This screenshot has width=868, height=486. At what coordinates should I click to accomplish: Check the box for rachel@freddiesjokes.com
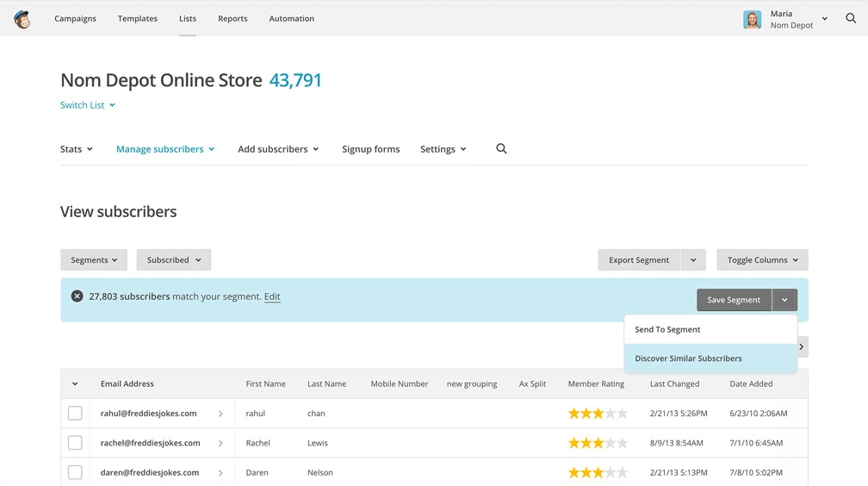(75, 443)
